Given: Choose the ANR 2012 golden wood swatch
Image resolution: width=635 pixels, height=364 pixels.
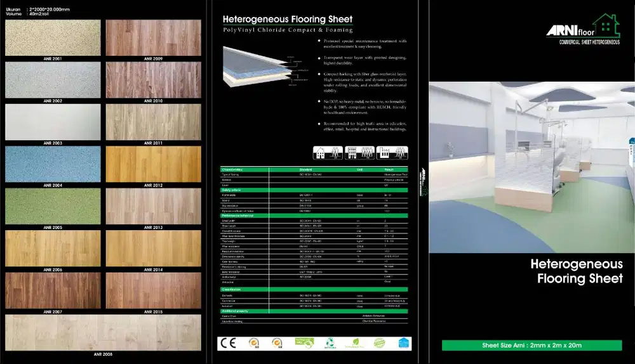Looking at the screenshot, I should 153,164.
